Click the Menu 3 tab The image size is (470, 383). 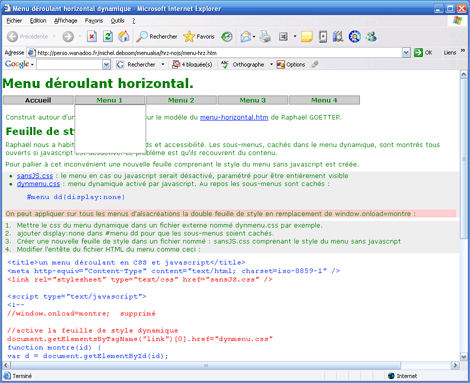point(253,100)
